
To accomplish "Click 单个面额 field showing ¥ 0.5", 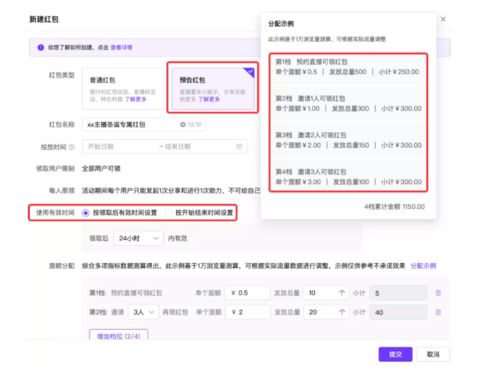I will (x=247, y=293).
